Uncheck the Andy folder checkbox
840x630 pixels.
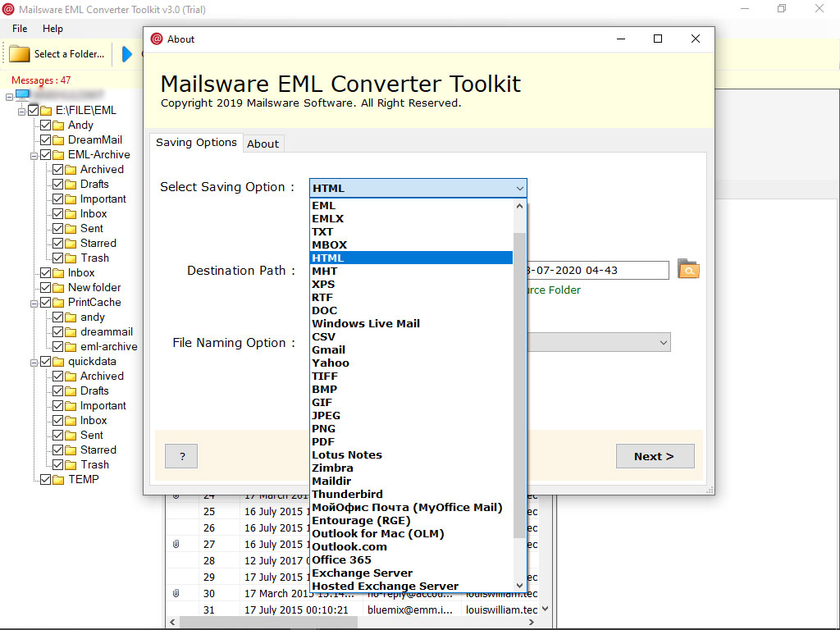click(x=45, y=125)
